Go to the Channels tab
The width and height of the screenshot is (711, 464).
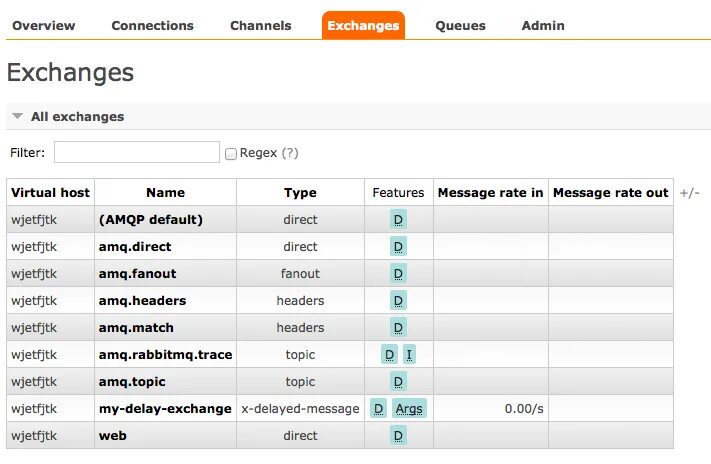coord(260,26)
